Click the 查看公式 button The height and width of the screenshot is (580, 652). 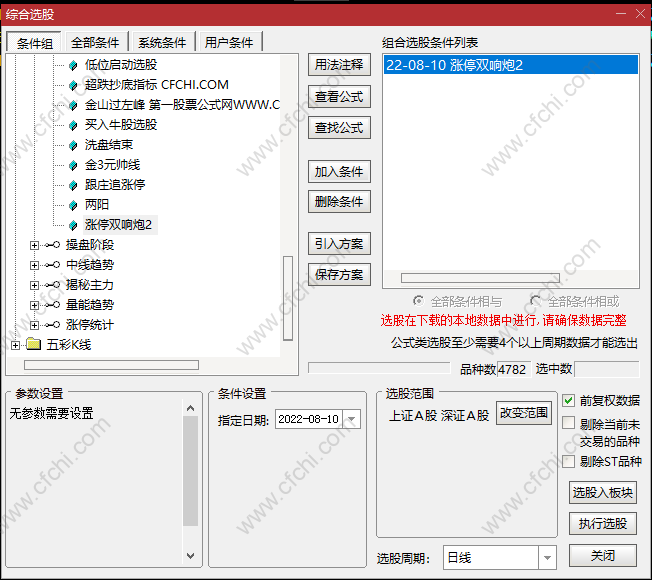(339, 96)
